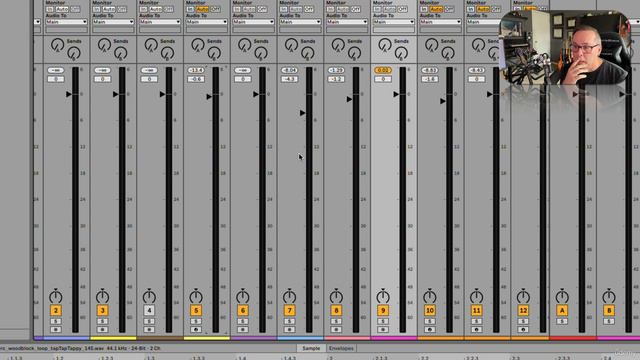Click the arm record button on track 6
The image size is (640, 360).
[243, 329]
